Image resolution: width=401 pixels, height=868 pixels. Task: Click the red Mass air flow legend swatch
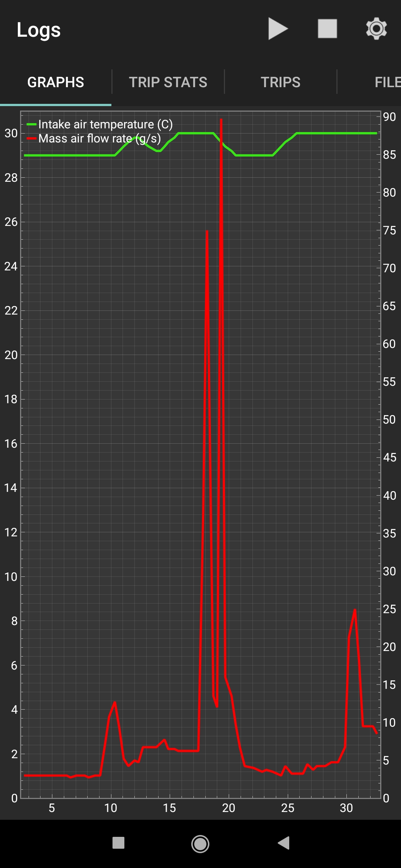point(32,139)
